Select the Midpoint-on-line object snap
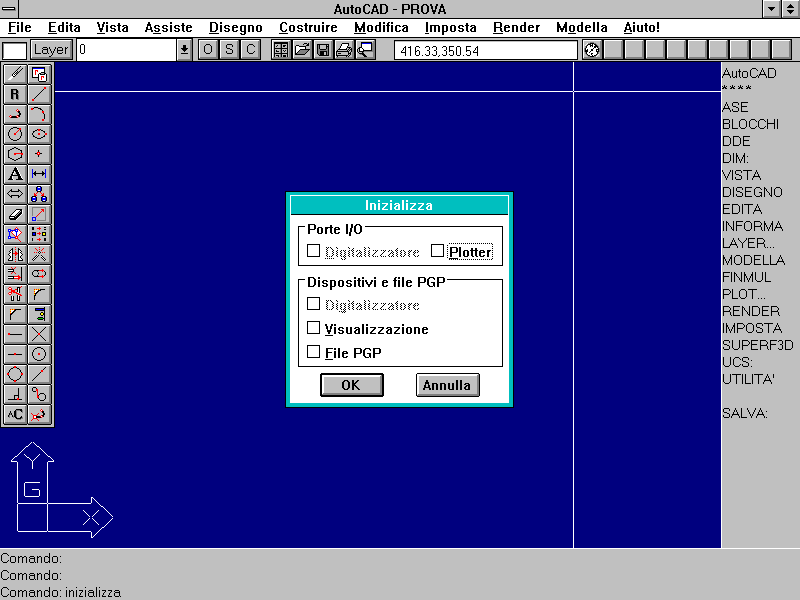This screenshot has width=800, height=600. [x=15, y=354]
